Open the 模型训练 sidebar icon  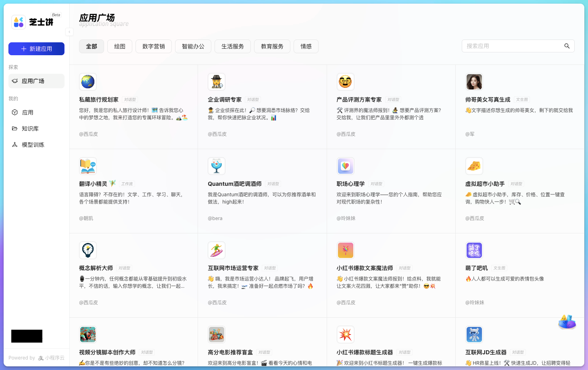[15, 144]
